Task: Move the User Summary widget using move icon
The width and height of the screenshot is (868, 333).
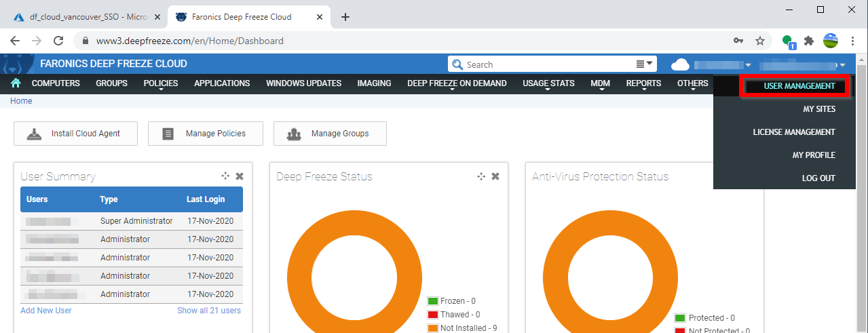Action: point(225,176)
